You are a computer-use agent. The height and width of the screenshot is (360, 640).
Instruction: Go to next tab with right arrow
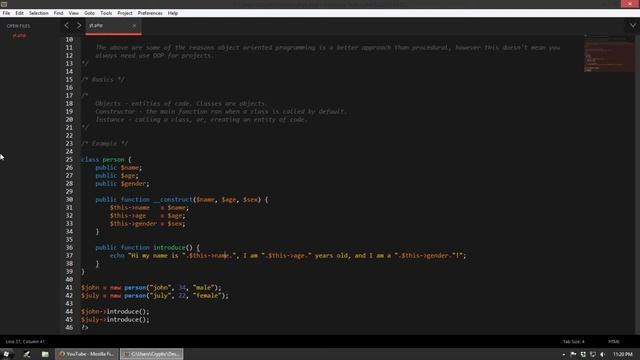click(79, 25)
